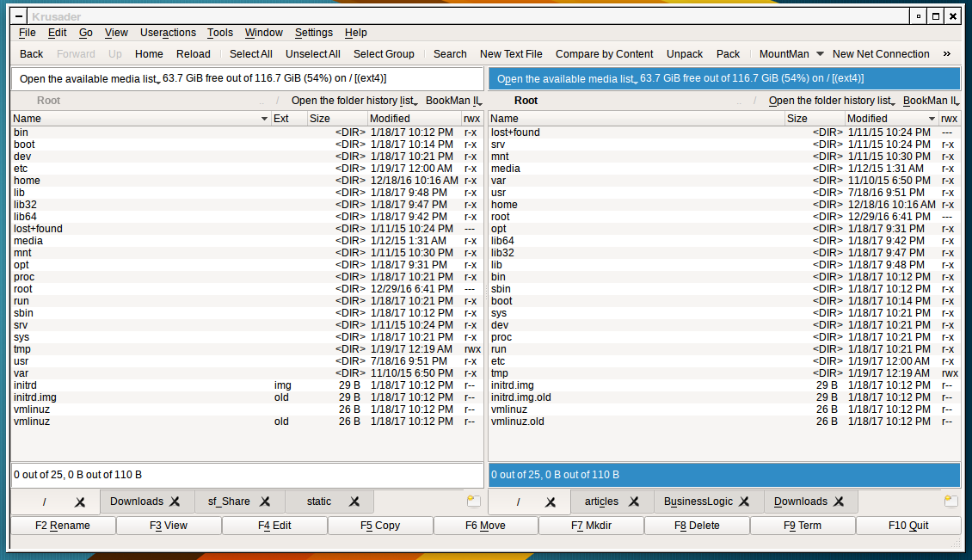
Task: Click the F7 Mkdir button
Action: coord(592,526)
